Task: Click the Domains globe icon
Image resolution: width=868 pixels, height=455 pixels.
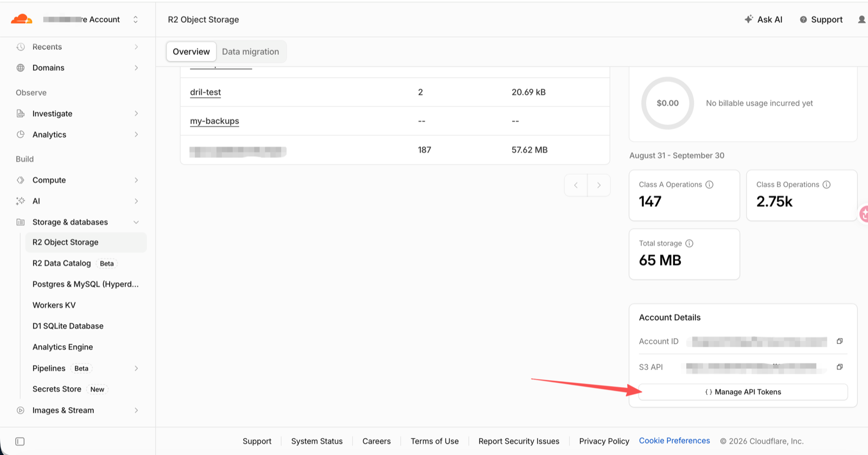Action: click(21, 68)
